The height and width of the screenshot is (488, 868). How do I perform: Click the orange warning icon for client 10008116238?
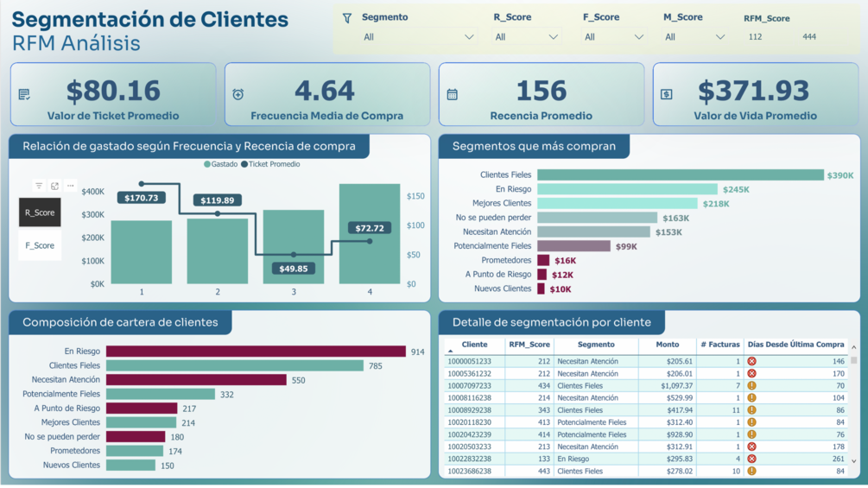[x=751, y=398]
